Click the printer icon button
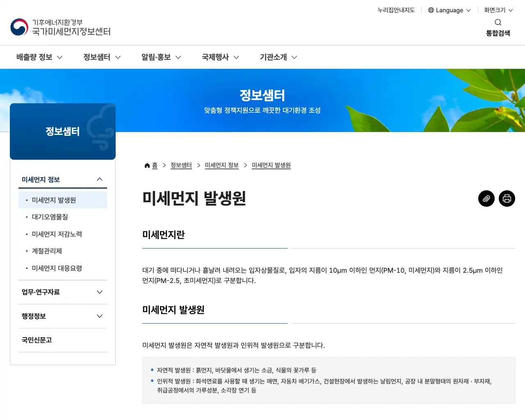Screen dimensions: 525x420 tap(507, 199)
